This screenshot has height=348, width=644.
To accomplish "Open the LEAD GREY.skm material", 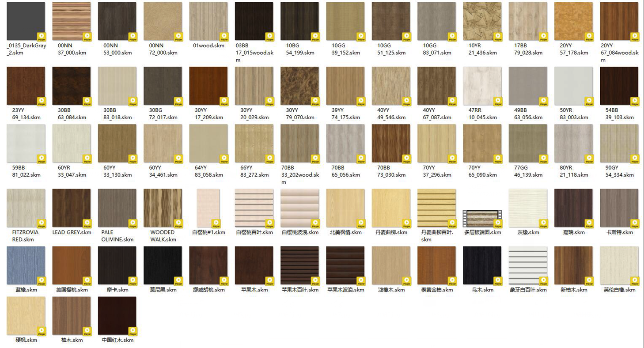I will [x=72, y=208].
